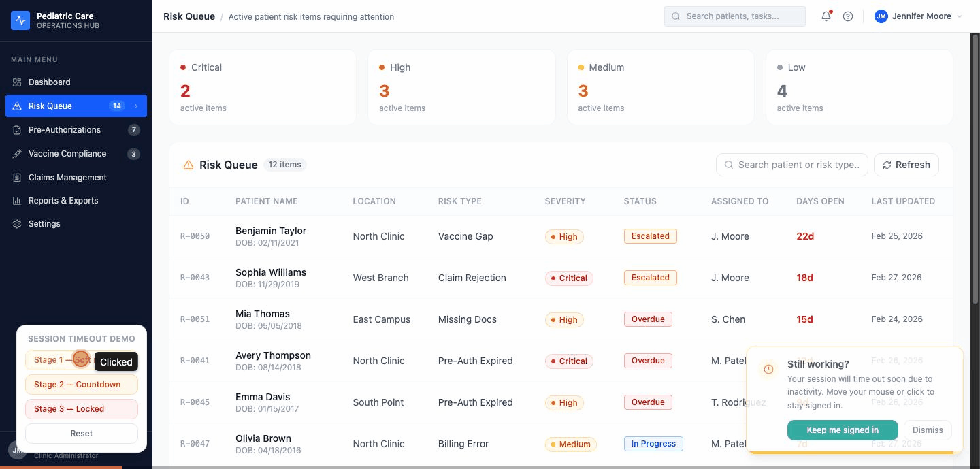Click the help question mark icon
Viewport: 980px width, 469px height.
tap(848, 16)
